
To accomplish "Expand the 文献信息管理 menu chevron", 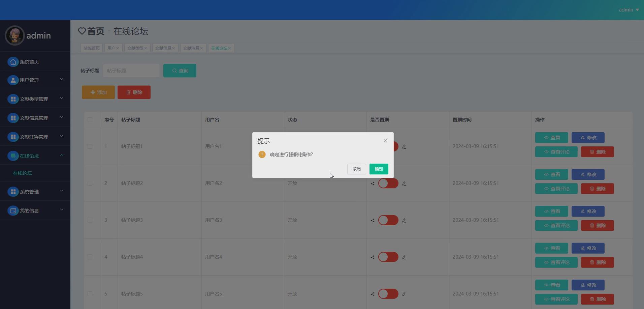I will (62, 117).
